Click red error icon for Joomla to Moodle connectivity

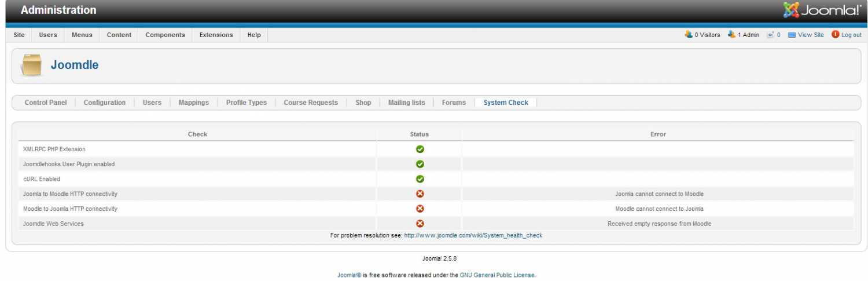(x=420, y=194)
